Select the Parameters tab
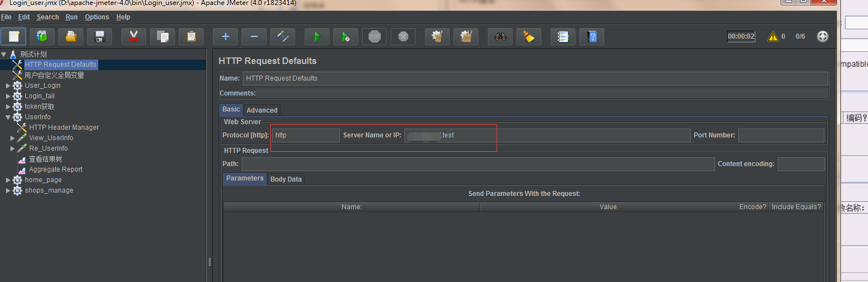This screenshot has height=282, width=868. [x=245, y=178]
